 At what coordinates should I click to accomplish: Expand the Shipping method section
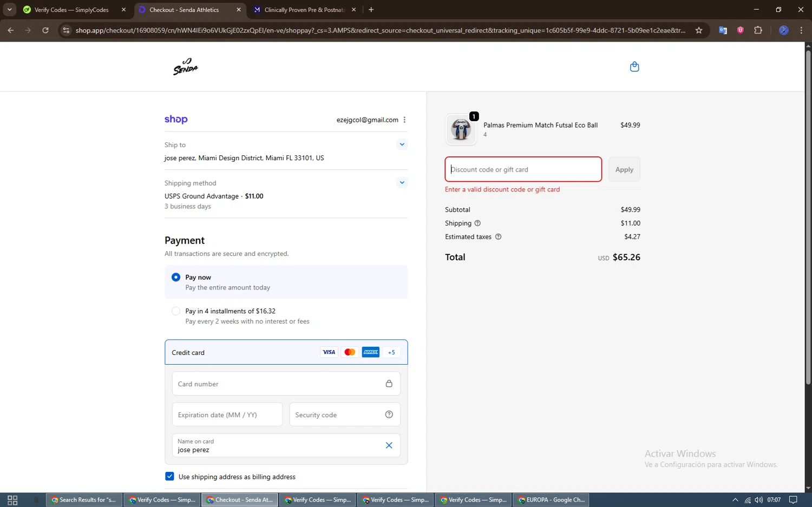[402, 182]
